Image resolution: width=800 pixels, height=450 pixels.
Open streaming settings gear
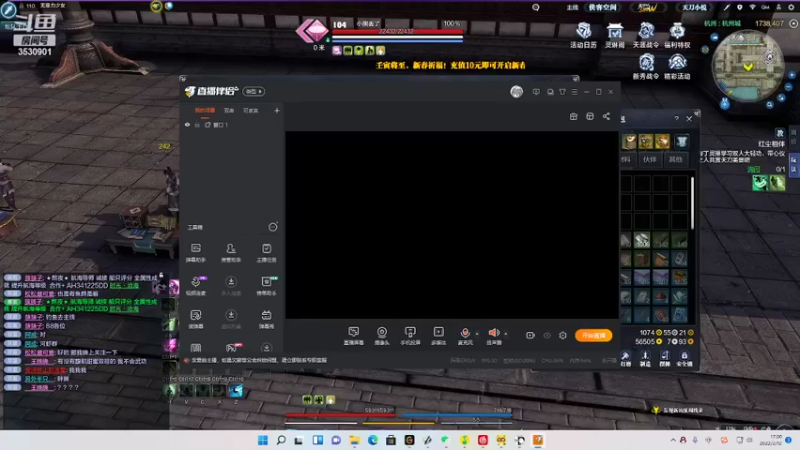pos(563,335)
